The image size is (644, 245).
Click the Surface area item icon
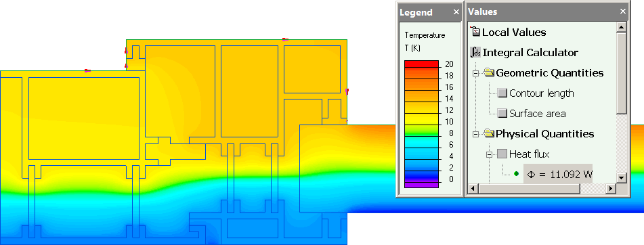pyautogui.click(x=502, y=113)
